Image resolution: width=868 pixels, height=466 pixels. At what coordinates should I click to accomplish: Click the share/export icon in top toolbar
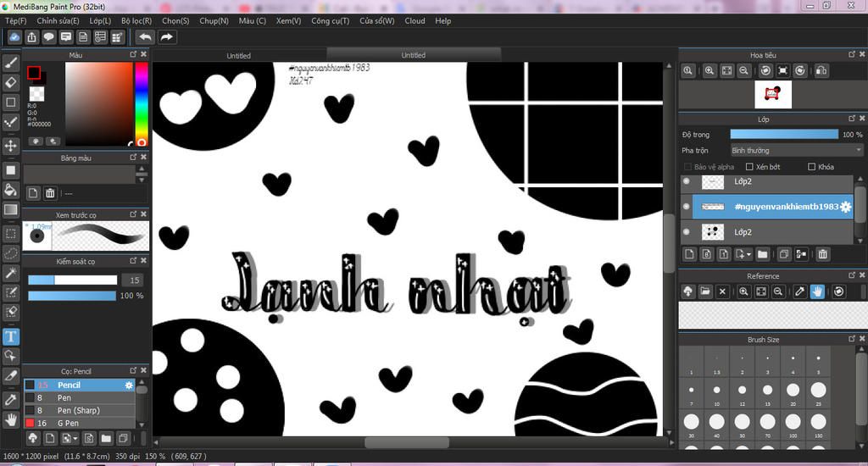[x=31, y=37]
